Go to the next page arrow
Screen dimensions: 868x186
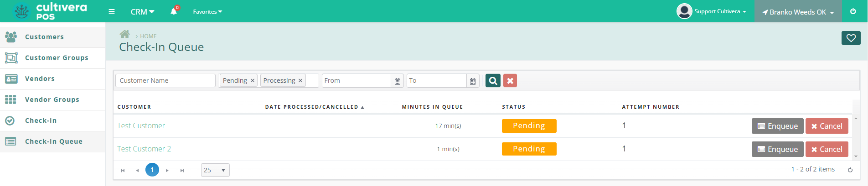click(x=167, y=170)
